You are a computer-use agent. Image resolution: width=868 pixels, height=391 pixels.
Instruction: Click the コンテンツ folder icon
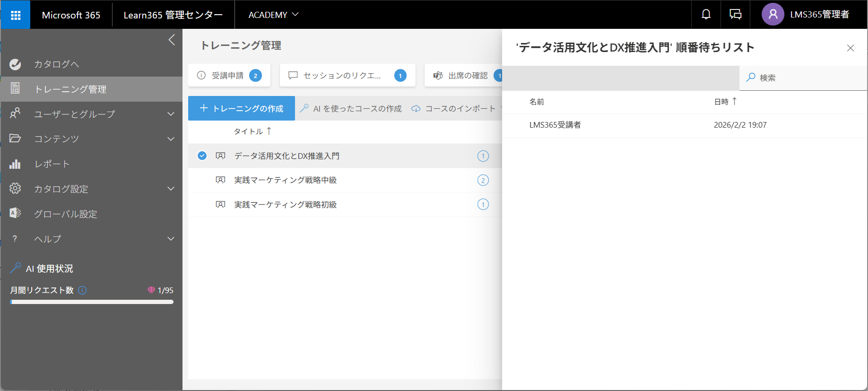click(x=15, y=139)
